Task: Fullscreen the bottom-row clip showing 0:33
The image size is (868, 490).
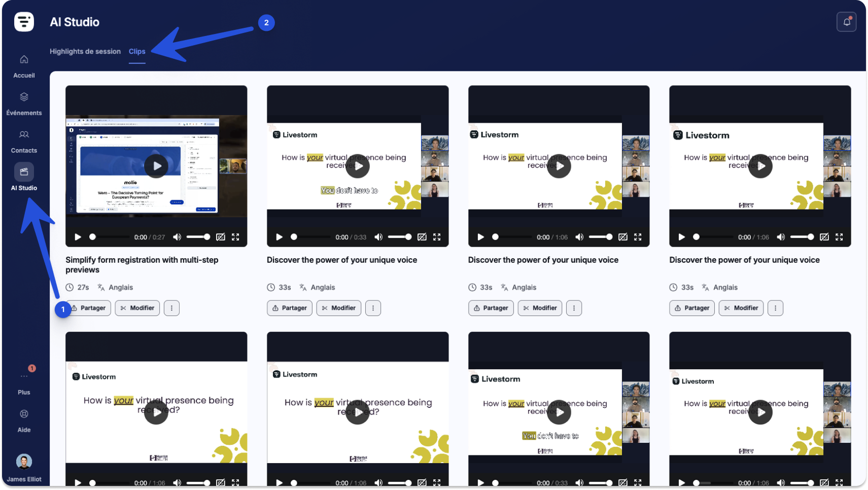Action: (x=638, y=483)
